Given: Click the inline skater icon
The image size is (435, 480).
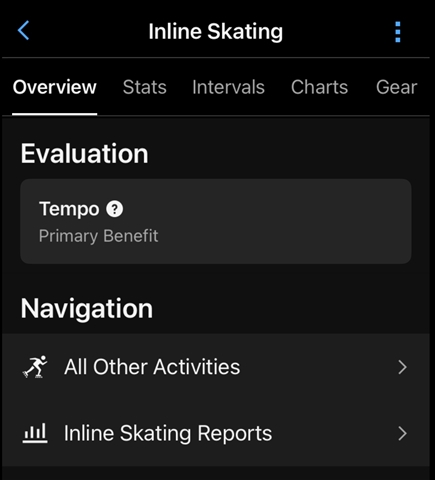Looking at the screenshot, I should coord(35,367).
